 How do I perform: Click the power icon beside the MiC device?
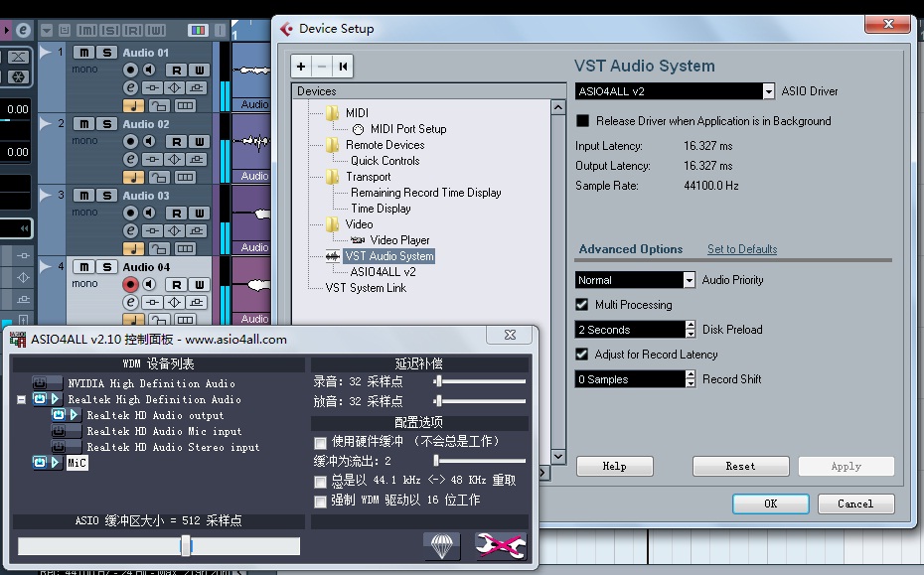pyautogui.click(x=40, y=463)
